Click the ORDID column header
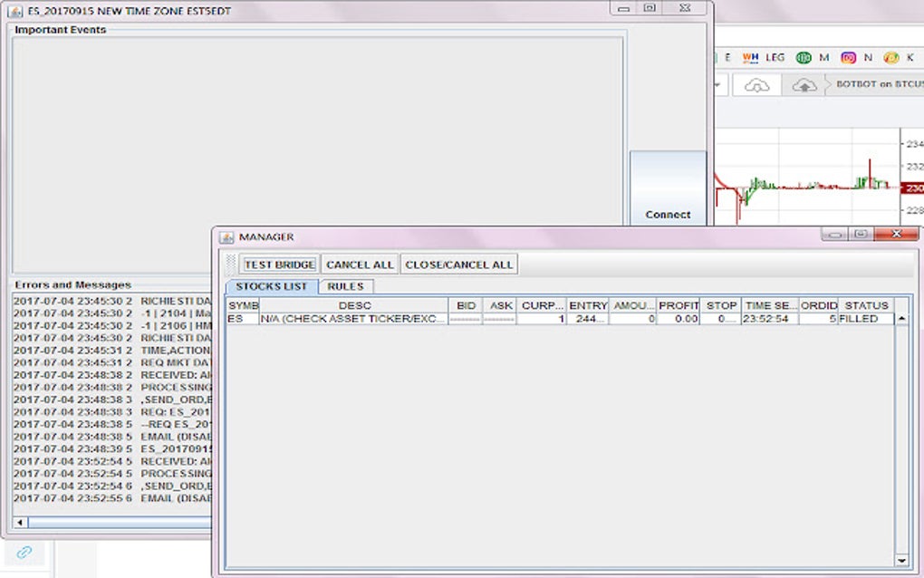 819,305
